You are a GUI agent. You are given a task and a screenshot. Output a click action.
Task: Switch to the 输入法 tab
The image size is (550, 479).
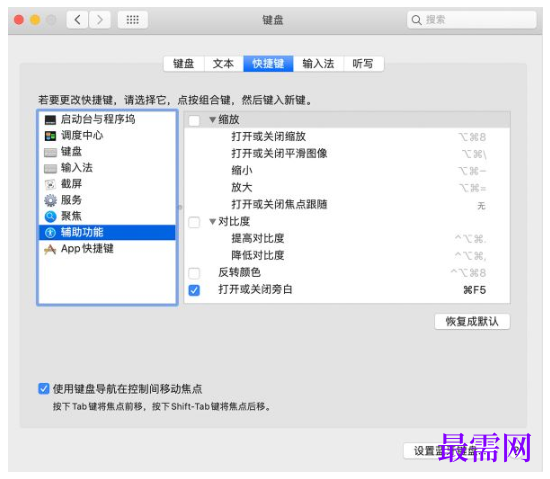pos(318,64)
